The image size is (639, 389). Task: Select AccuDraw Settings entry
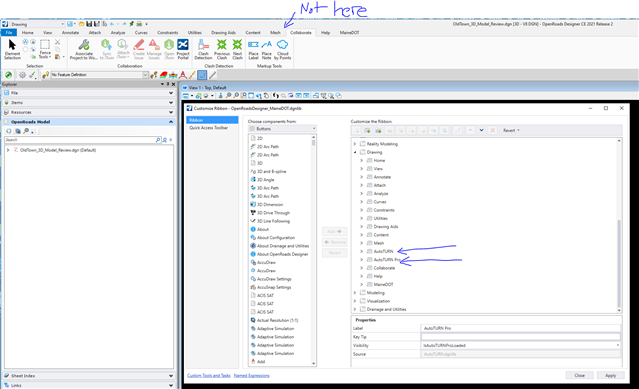click(271, 279)
